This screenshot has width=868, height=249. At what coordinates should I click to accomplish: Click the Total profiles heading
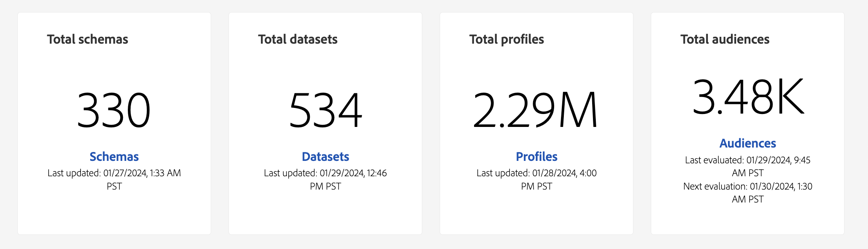pyautogui.click(x=506, y=39)
